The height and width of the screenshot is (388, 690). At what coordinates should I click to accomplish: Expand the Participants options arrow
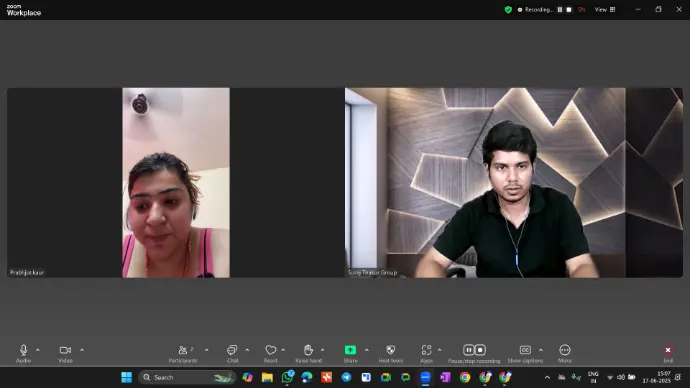click(x=206, y=350)
